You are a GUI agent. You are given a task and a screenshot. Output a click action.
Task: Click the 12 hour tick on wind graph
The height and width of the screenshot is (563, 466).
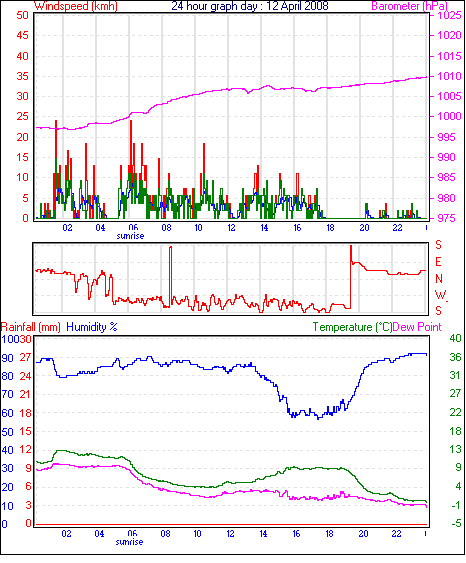click(x=231, y=228)
